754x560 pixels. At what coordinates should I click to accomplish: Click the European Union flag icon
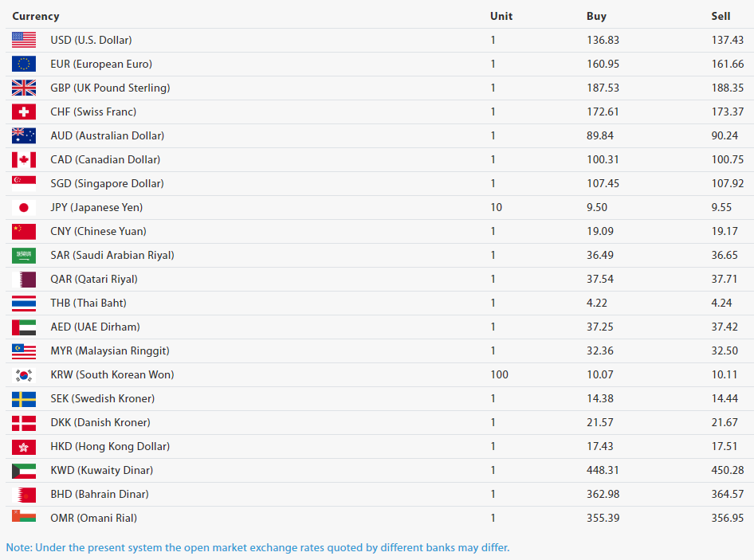pyautogui.click(x=24, y=64)
